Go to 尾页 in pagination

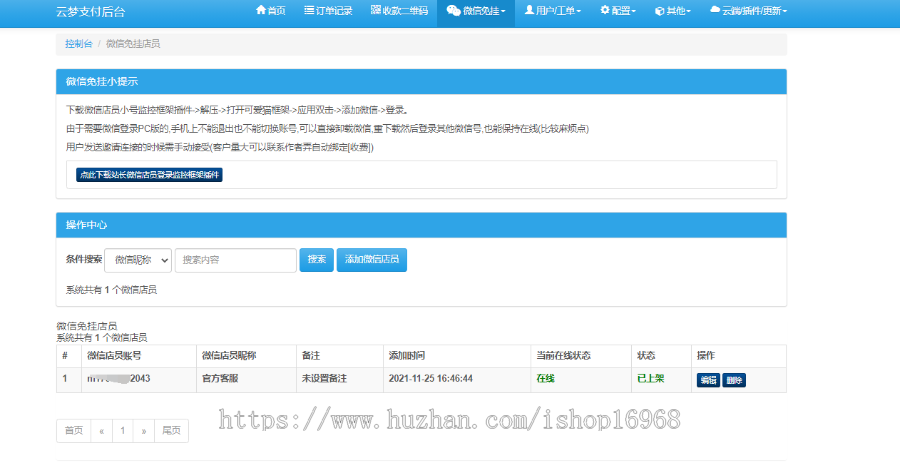[172, 431]
